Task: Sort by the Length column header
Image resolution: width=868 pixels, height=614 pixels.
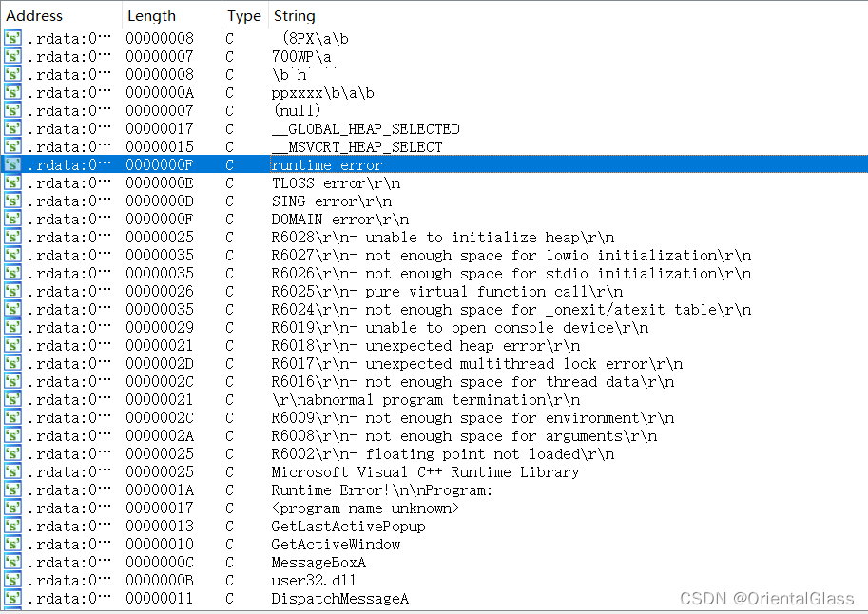Action: [151, 15]
